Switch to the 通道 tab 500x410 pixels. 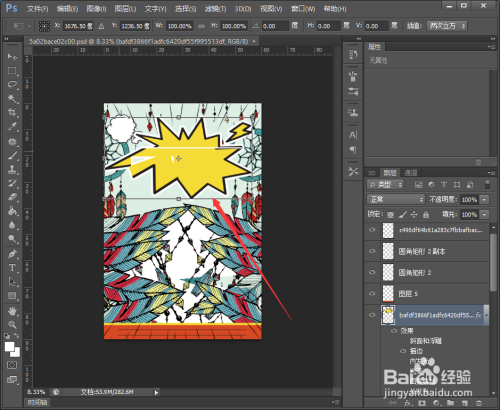point(410,173)
